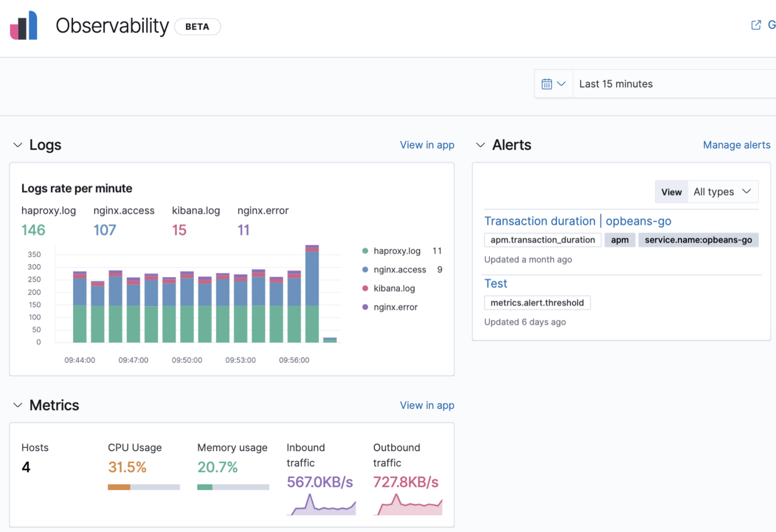The width and height of the screenshot is (776, 532).
Task: Click the "Manage alerts" link
Action: [736, 145]
